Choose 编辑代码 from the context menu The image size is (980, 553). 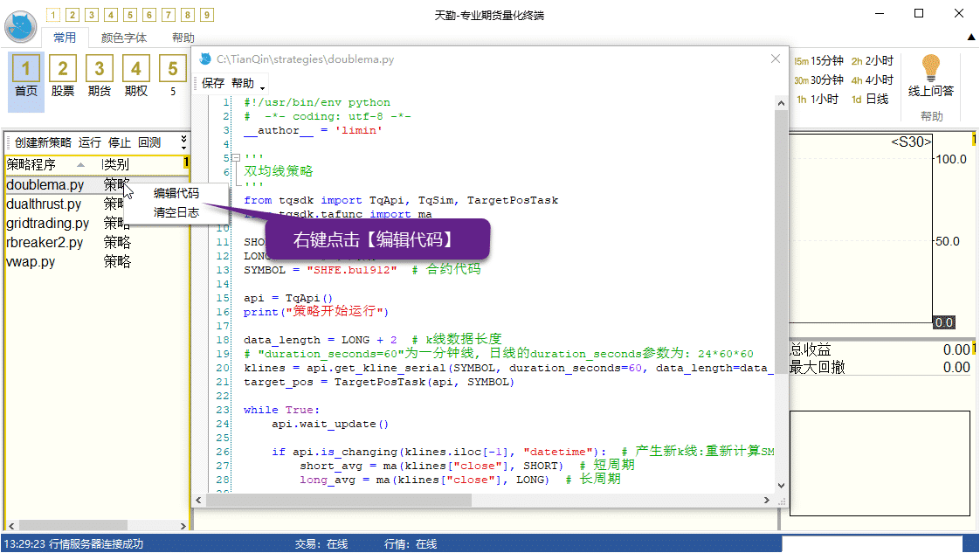pos(176,193)
